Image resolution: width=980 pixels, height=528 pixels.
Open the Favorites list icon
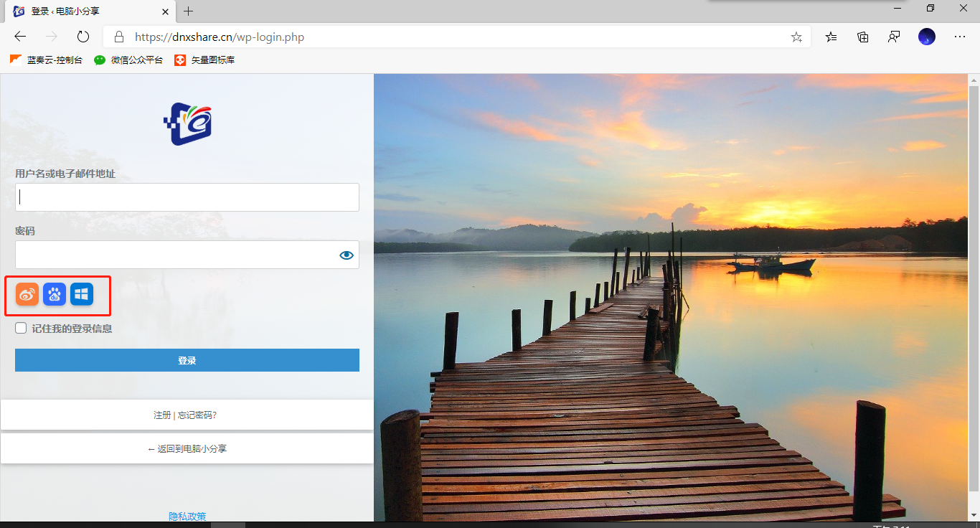(831, 37)
